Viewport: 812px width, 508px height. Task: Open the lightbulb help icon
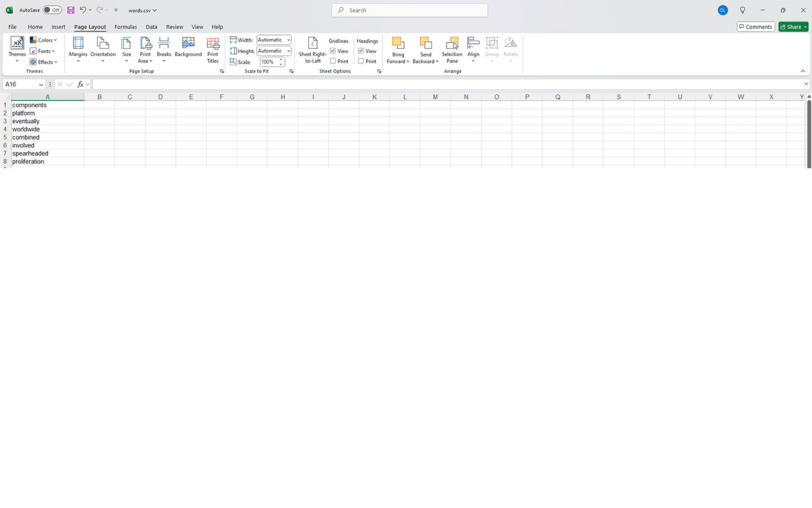743,10
